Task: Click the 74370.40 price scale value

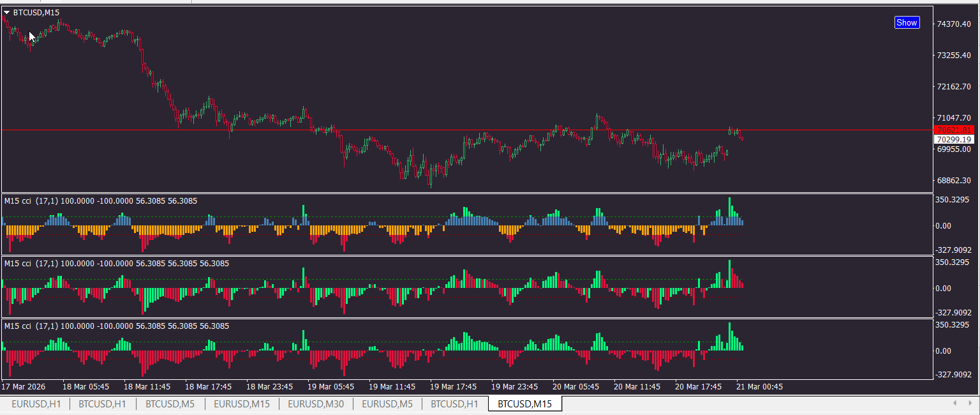Action: (x=953, y=24)
